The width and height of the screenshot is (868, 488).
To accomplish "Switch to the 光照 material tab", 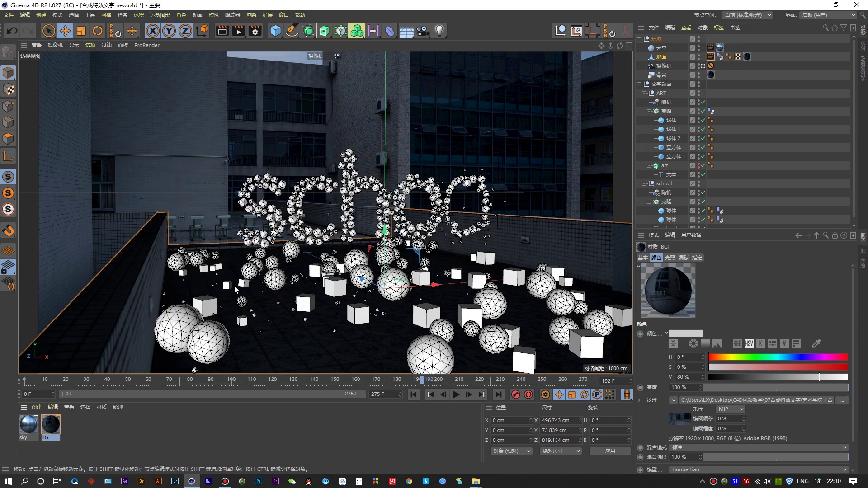I will pyautogui.click(x=670, y=258).
